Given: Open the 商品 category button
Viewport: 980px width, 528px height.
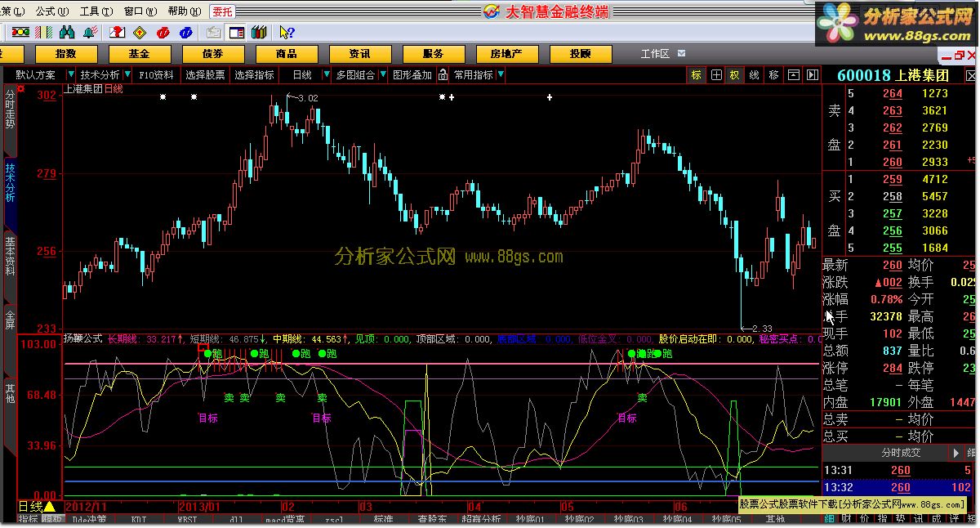Looking at the screenshot, I should point(287,54).
